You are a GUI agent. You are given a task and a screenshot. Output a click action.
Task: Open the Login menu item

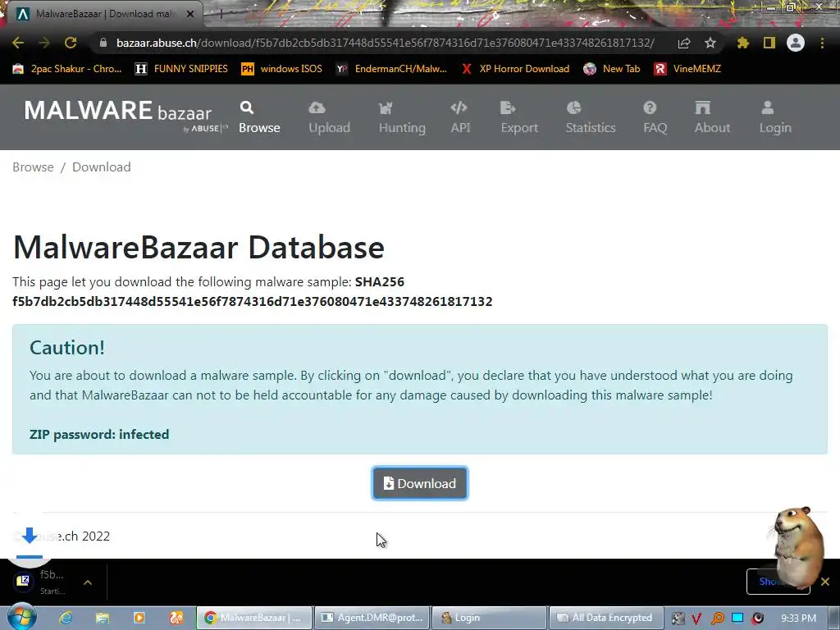pos(774,117)
